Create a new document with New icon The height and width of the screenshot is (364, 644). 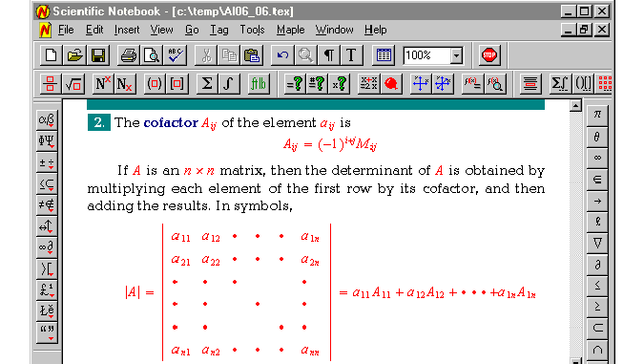(x=51, y=55)
